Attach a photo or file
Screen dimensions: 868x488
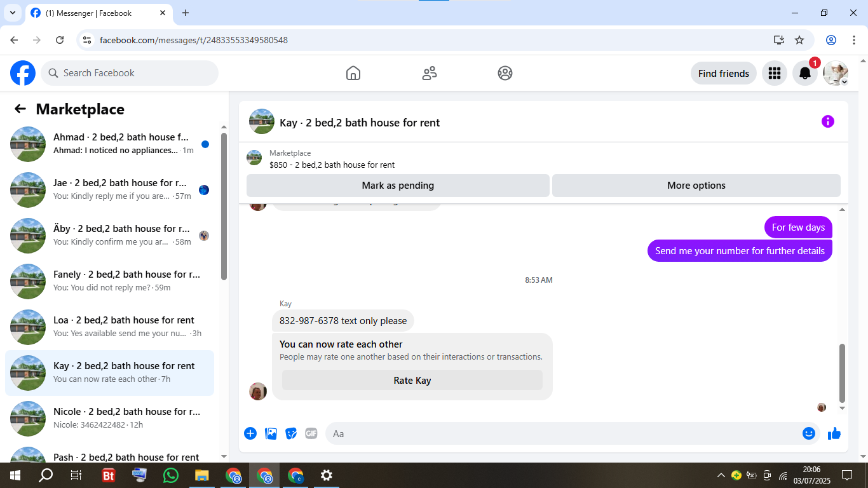(x=271, y=433)
